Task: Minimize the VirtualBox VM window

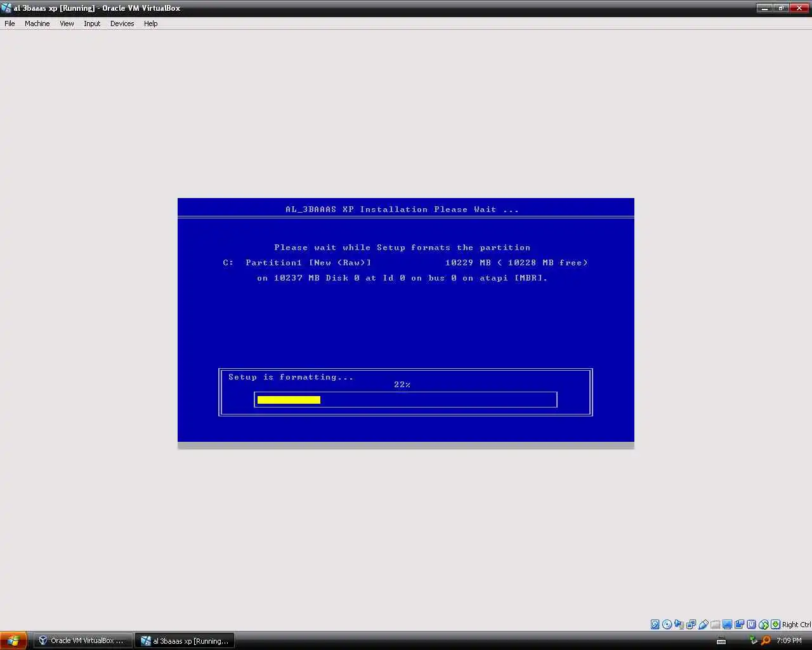Action: pos(765,8)
